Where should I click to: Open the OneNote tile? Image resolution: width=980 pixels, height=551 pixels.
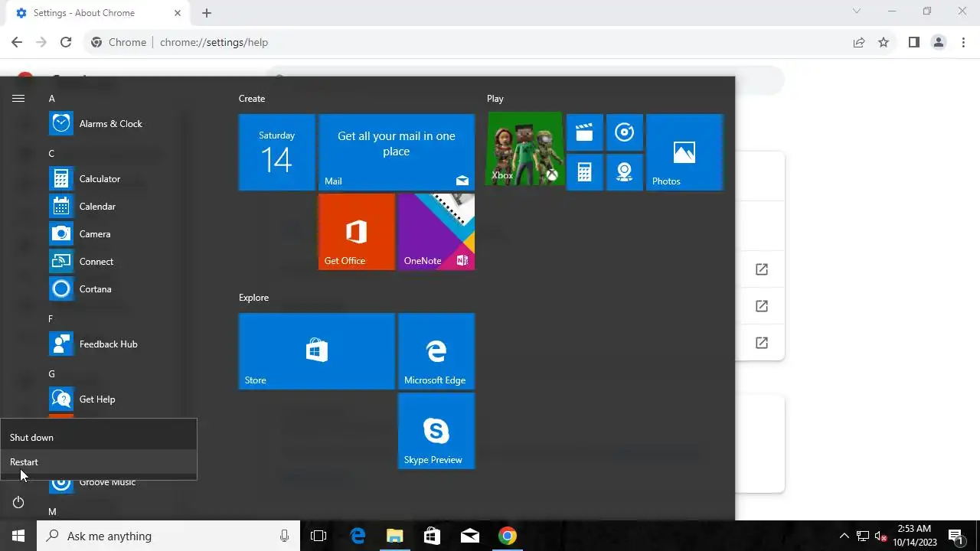point(436,232)
